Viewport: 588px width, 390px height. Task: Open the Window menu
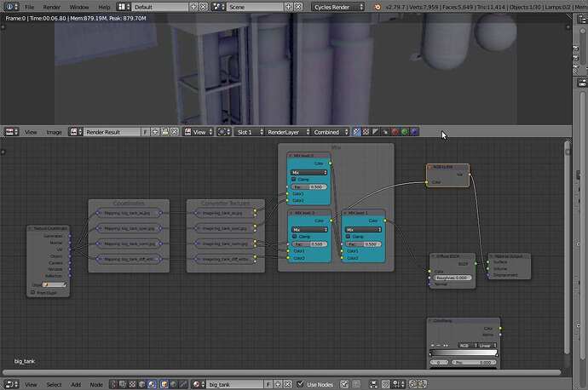pos(79,7)
